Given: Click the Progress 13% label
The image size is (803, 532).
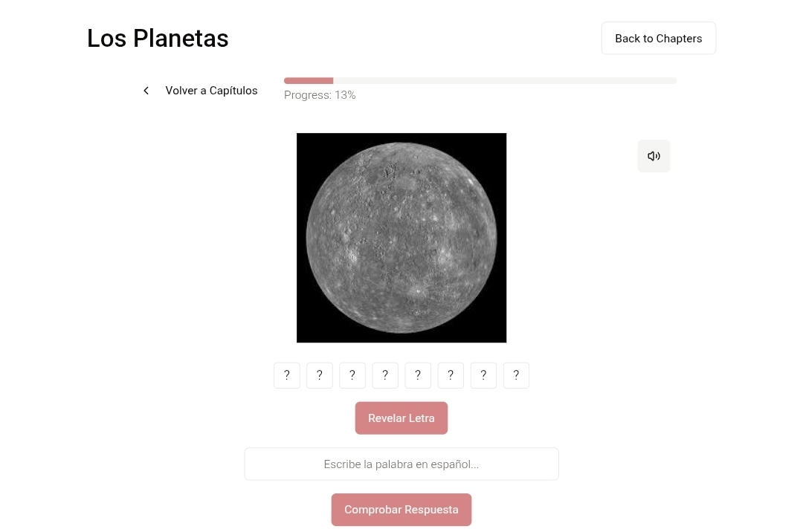Looking at the screenshot, I should (320, 95).
